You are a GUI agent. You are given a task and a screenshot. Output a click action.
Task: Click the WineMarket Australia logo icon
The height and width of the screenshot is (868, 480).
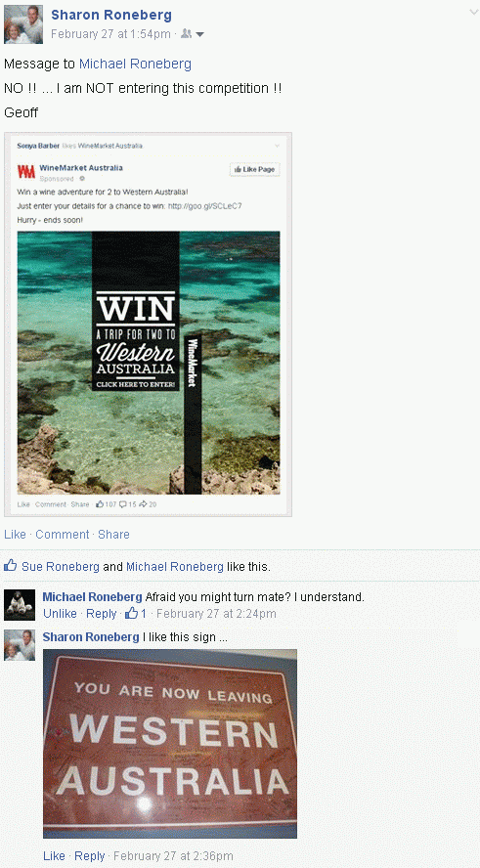pyautogui.click(x=26, y=172)
